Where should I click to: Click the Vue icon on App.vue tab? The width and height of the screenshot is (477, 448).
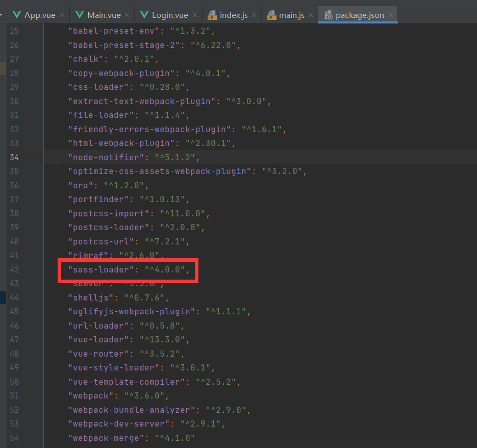coord(17,14)
